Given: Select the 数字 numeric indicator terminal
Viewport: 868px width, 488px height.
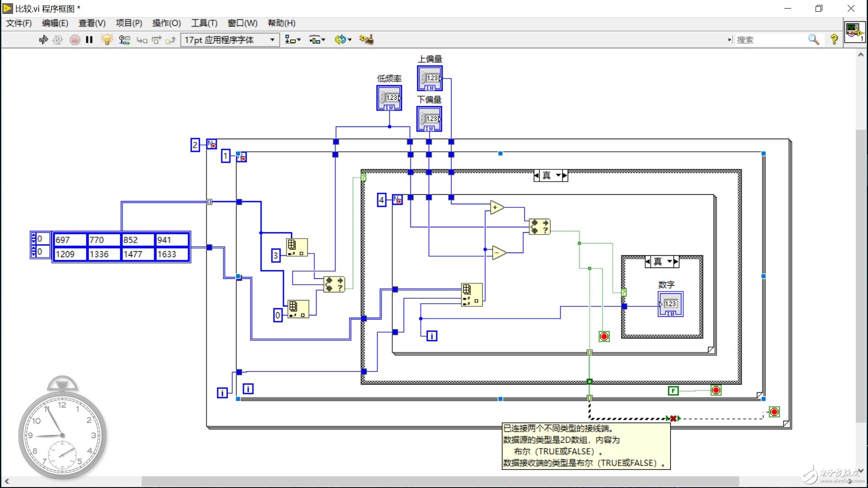Looking at the screenshot, I should [670, 304].
